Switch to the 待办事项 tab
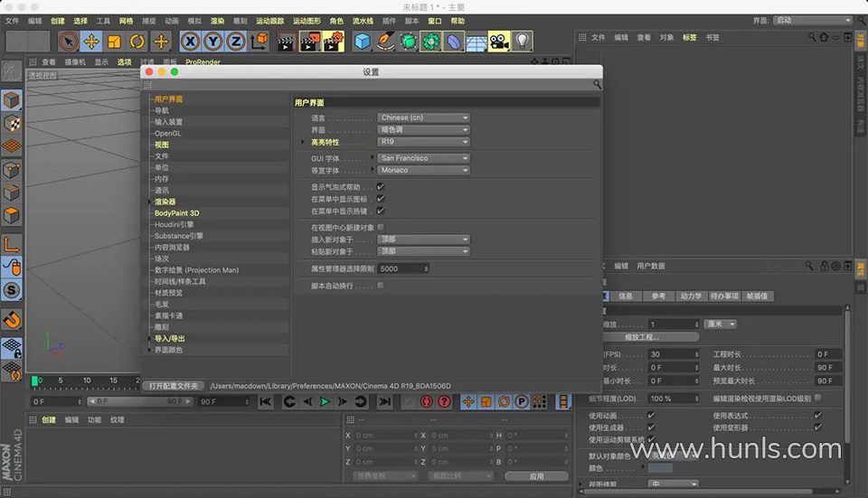868x498 pixels. point(724,296)
